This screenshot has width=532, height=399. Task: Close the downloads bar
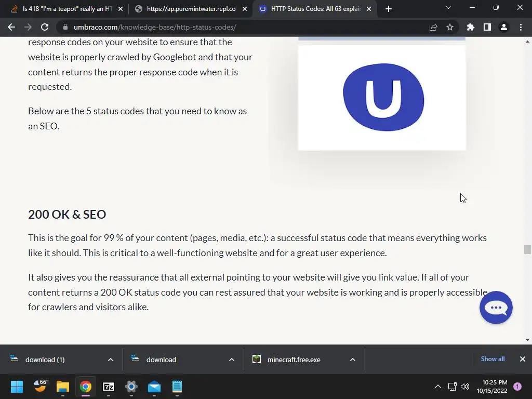point(523,359)
